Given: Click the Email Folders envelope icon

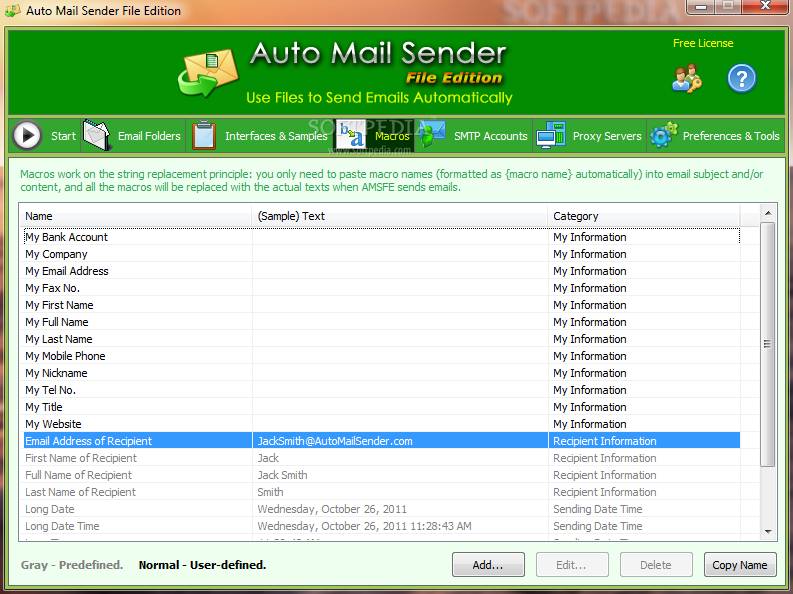Looking at the screenshot, I should coord(97,135).
